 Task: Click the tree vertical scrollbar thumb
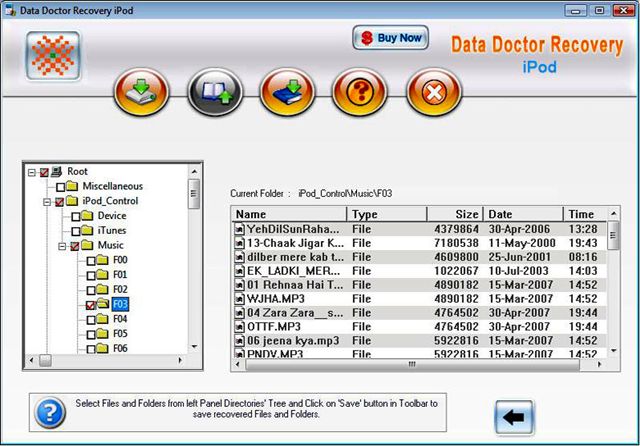pyautogui.click(x=194, y=194)
